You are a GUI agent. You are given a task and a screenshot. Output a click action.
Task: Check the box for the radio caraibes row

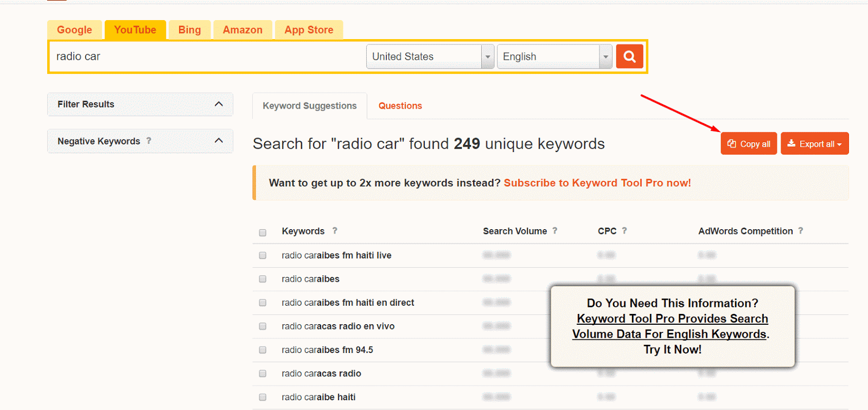(263, 279)
